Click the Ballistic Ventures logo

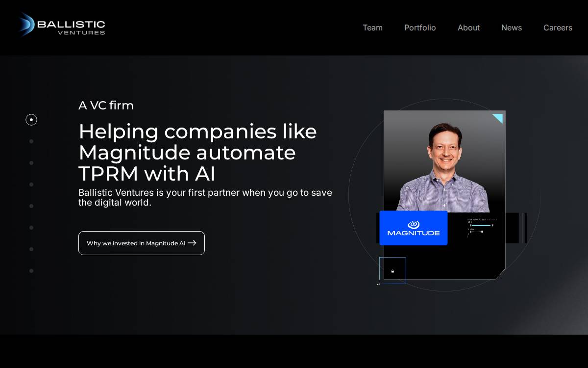pyautogui.click(x=61, y=25)
